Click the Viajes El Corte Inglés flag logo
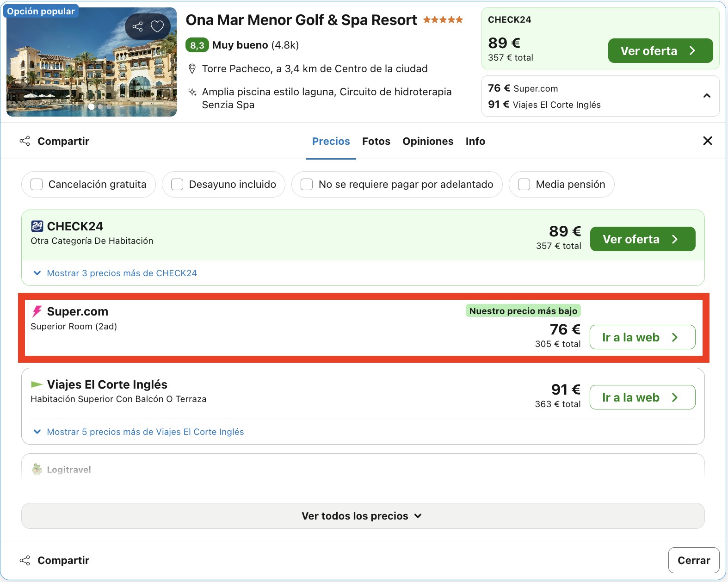The width and height of the screenshot is (728, 582). click(37, 384)
